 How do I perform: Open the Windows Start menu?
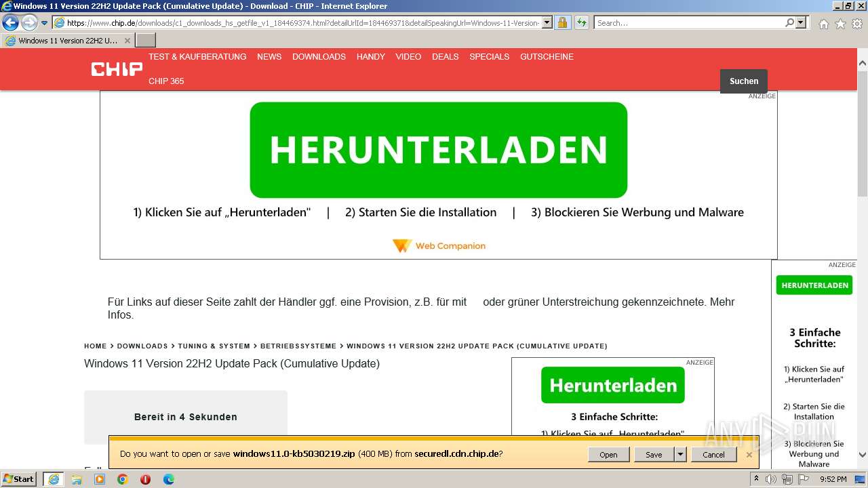coord(18,479)
